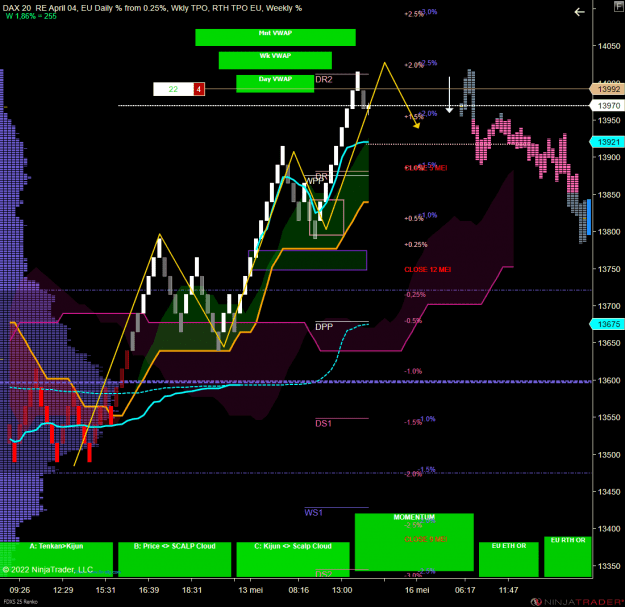This screenshot has height=607, width=625.
Task: Click the B: Price <> SCALP Cloud box
Action: click(x=175, y=559)
